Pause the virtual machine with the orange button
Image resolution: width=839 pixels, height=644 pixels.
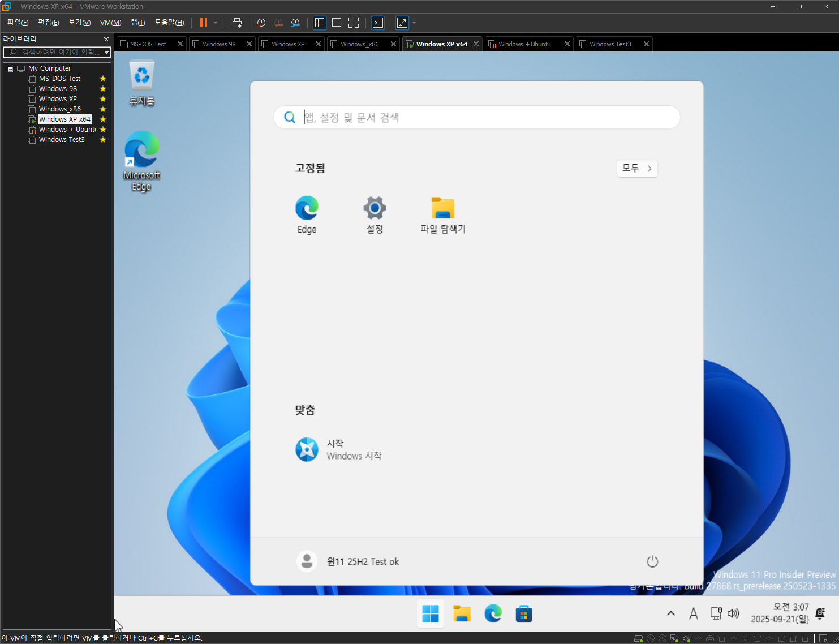pos(203,23)
